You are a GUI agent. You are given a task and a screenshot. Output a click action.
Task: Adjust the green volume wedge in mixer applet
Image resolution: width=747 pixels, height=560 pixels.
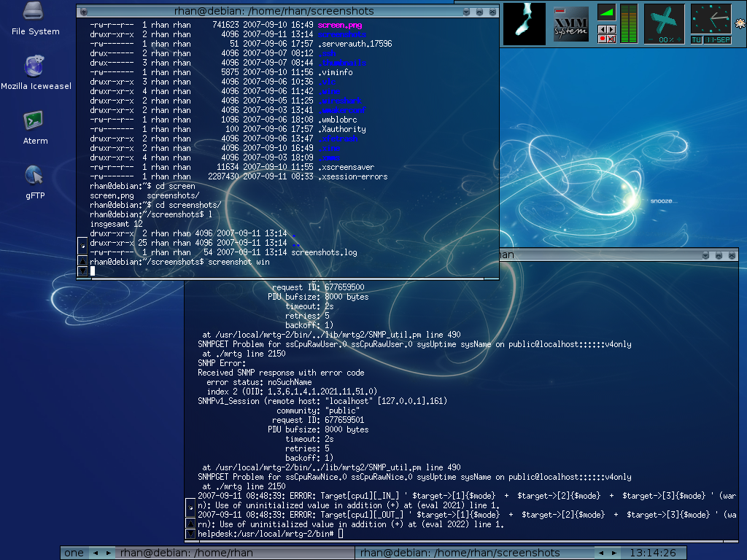pyautogui.click(x=606, y=12)
